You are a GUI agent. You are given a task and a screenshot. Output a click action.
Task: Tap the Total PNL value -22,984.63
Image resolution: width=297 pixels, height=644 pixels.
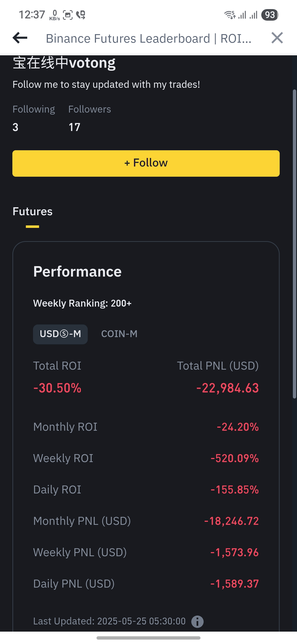point(227,388)
